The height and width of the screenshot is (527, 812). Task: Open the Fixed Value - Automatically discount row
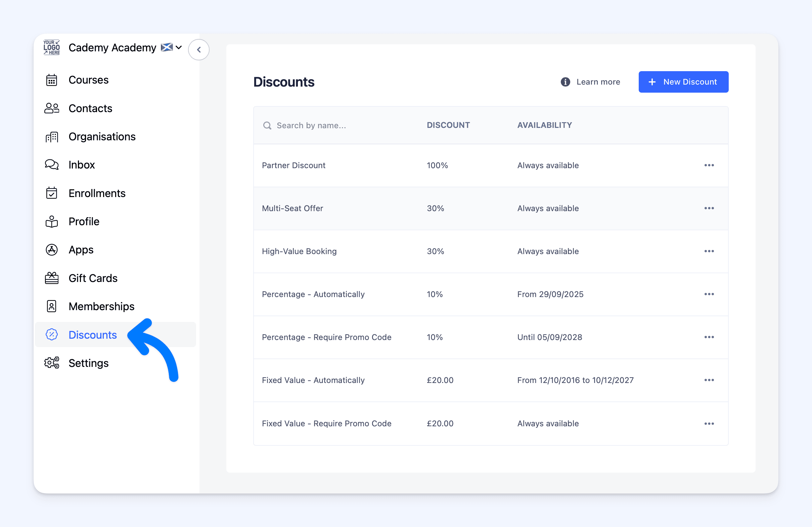313,380
